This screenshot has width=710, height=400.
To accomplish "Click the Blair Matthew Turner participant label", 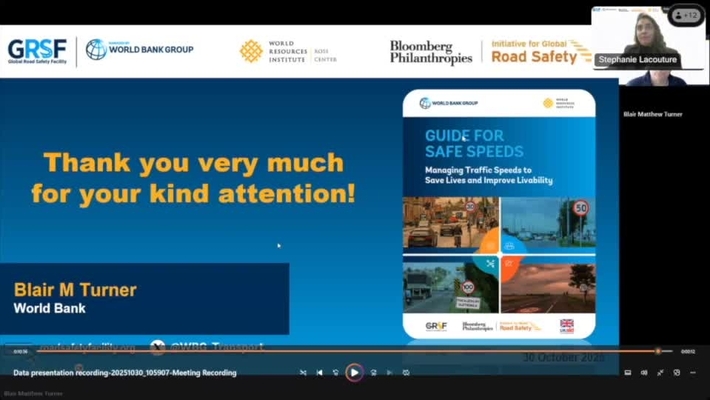I will click(652, 114).
